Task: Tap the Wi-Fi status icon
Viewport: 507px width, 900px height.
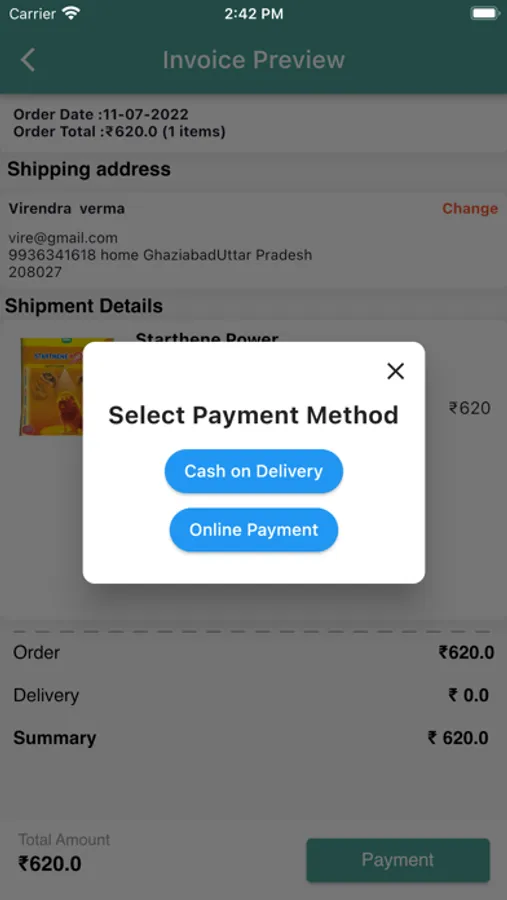Action: (71, 14)
